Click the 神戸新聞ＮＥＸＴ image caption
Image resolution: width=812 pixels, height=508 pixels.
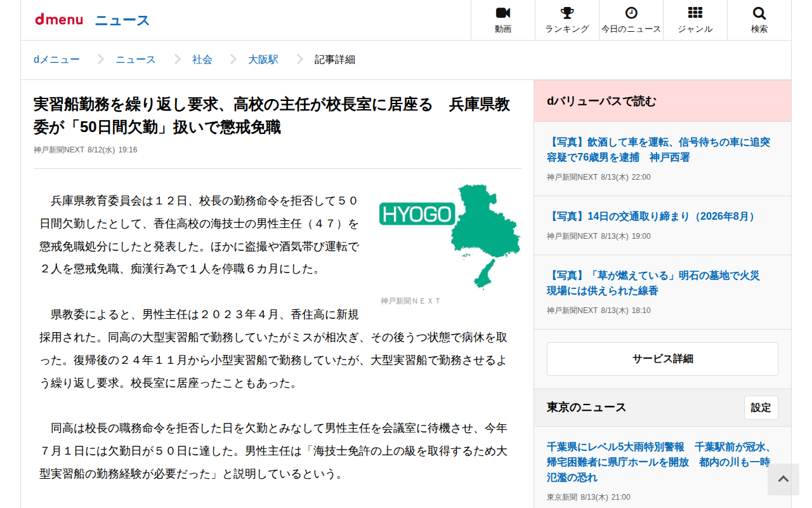coord(410,301)
